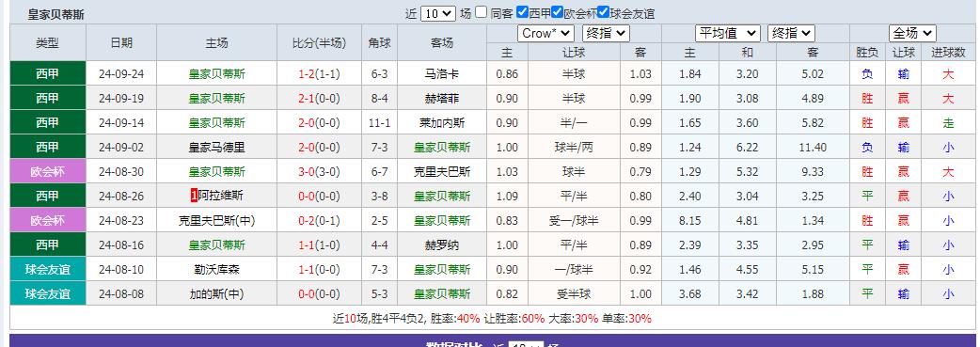Toggle the 同客 checkbox

point(481,12)
